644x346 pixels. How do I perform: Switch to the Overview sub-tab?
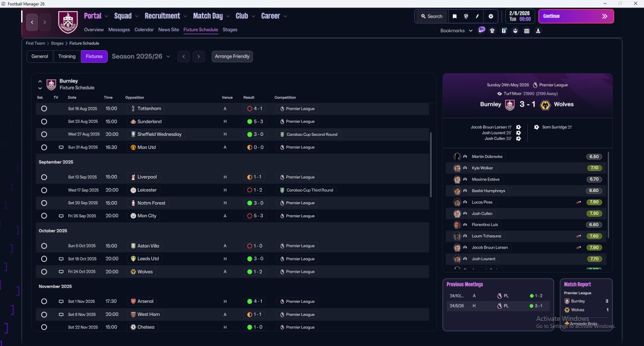click(94, 30)
